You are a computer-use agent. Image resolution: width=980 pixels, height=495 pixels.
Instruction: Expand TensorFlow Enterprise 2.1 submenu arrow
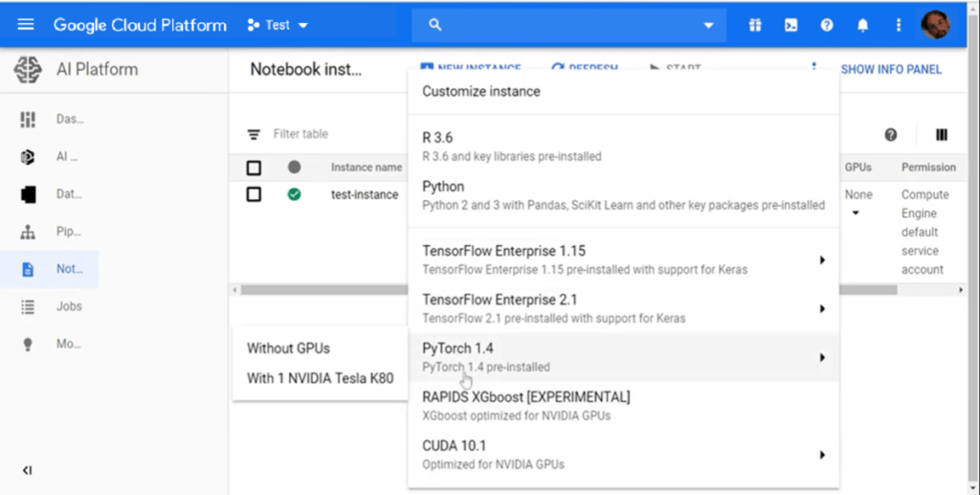point(822,308)
